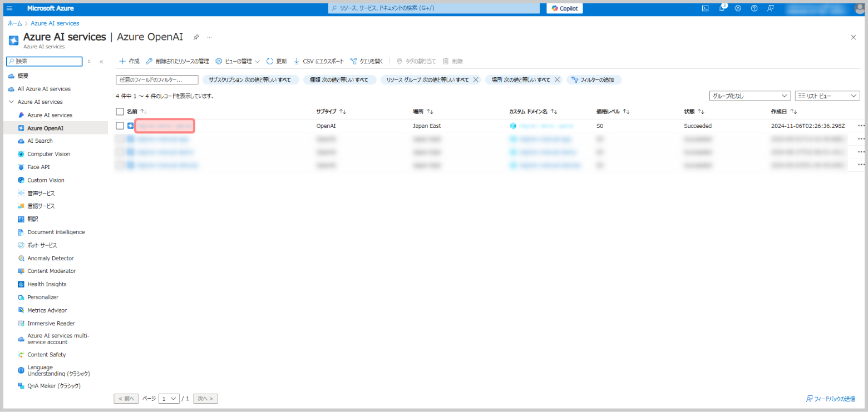The image size is (868, 412).
Task: Open the page number dropdown
Action: [169, 399]
